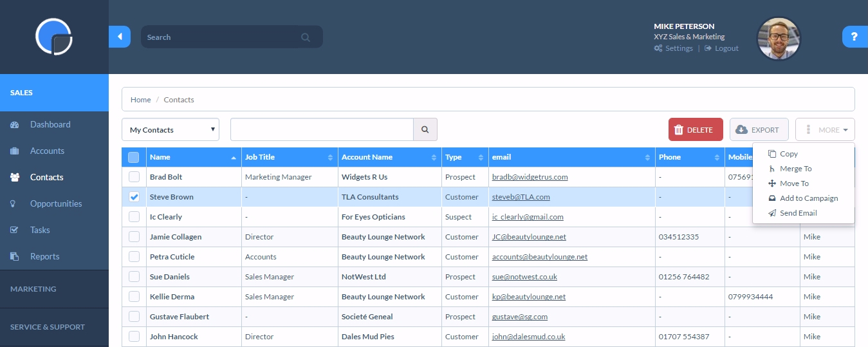Click the Societé Geneal account name
This screenshot has width=868, height=347.
367,317
